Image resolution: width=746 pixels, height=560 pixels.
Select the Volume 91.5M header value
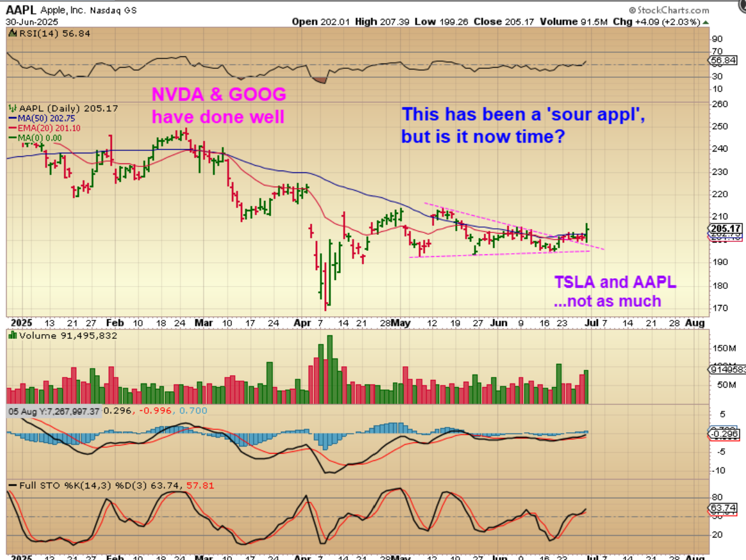[x=573, y=21]
